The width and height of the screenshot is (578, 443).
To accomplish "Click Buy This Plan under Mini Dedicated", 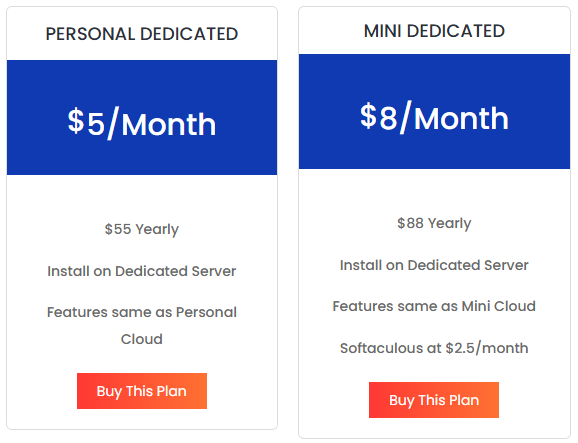I will coord(434,400).
